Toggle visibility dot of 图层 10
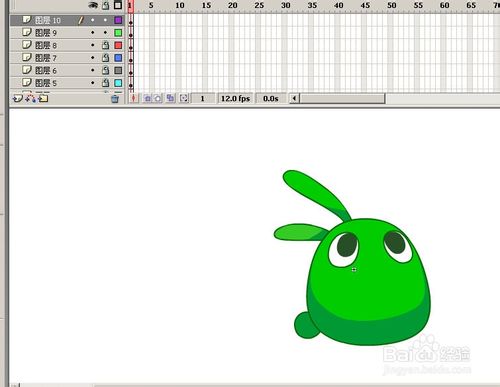Image resolution: width=500 pixels, height=387 pixels. [x=93, y=20]
